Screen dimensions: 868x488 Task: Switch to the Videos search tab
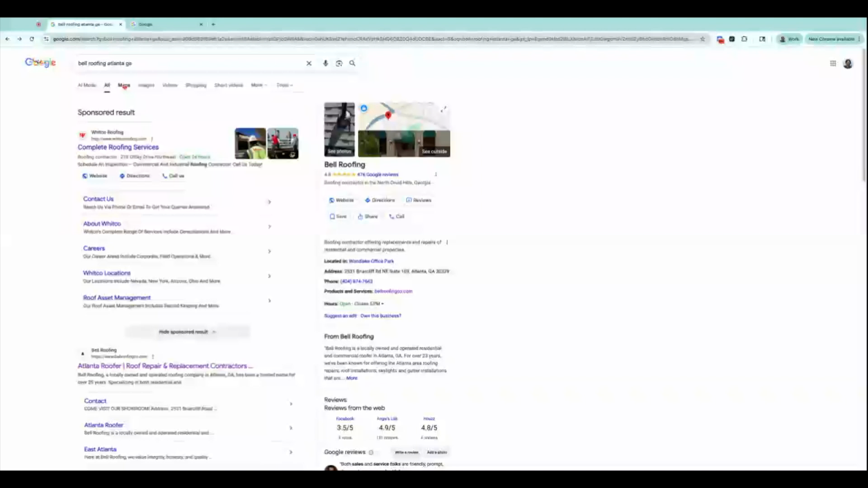click(170, 85)
